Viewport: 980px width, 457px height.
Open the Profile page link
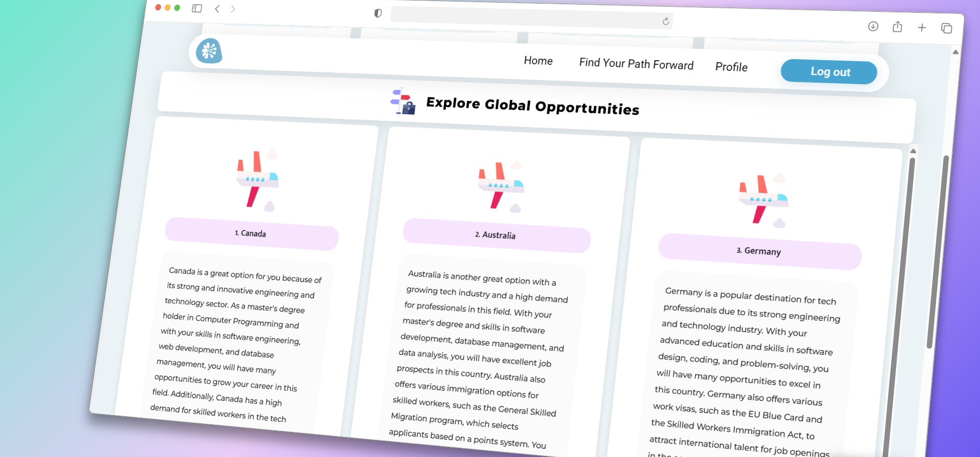tap(731, 67)
